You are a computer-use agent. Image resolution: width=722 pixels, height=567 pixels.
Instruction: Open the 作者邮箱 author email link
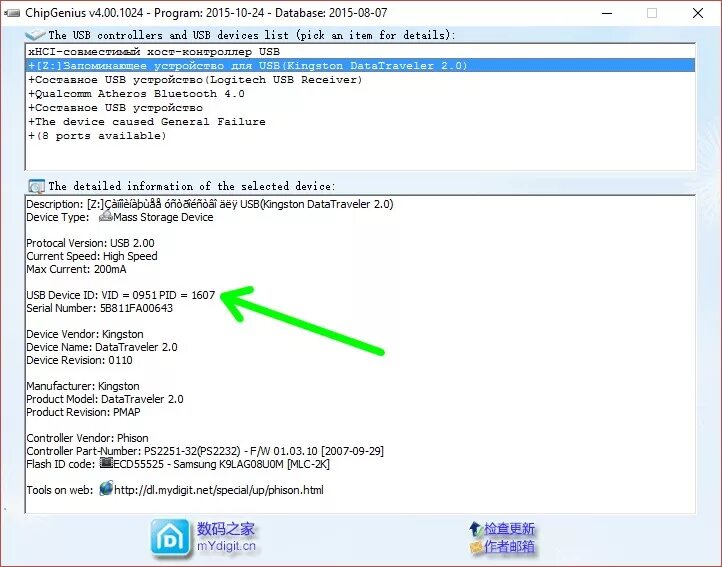point(509,546)
